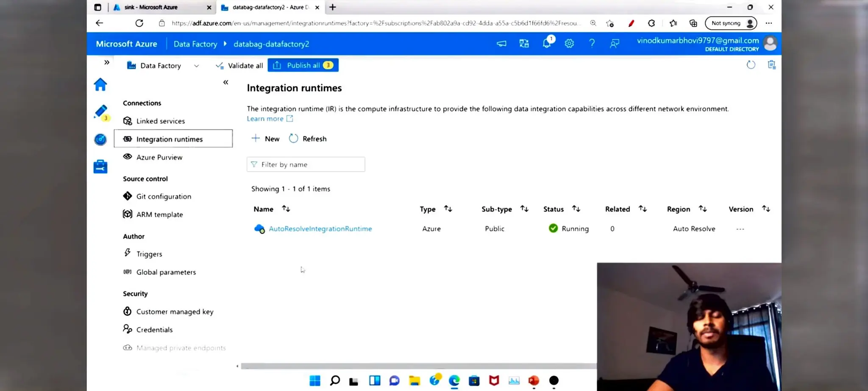
Task: Select Integration runtimes menu item
Action: point(173,139)
